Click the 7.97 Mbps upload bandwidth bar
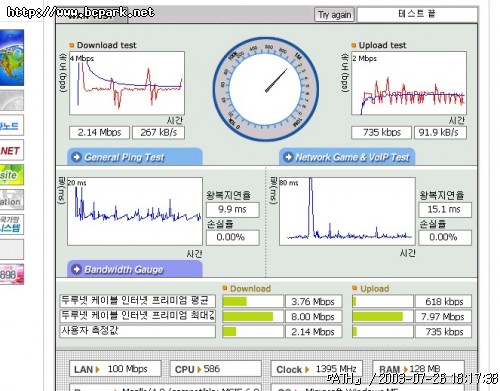Viewport: 500px width, 391px height. click(x=383, y=316)
